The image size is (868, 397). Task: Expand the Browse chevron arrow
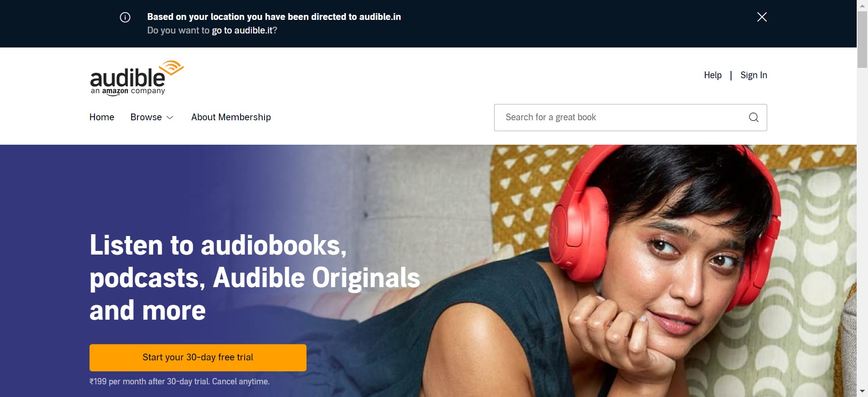[170, 118]
